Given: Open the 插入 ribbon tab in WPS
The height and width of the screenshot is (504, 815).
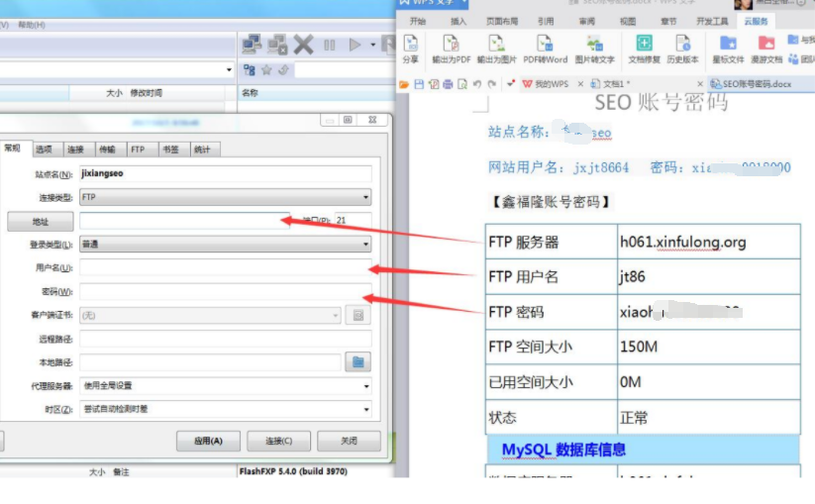Looking at the screenshot, I should tap(458, 22).
